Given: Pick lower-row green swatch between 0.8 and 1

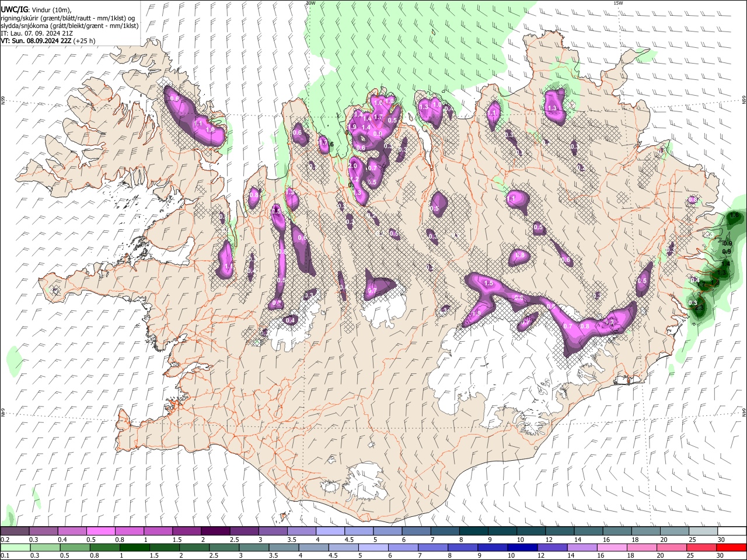Looking at the screenshot, I should click(104, 547).
